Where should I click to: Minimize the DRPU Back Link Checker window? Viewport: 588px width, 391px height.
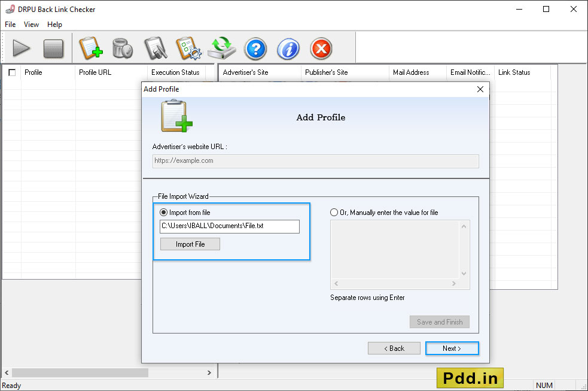(519, 9)
